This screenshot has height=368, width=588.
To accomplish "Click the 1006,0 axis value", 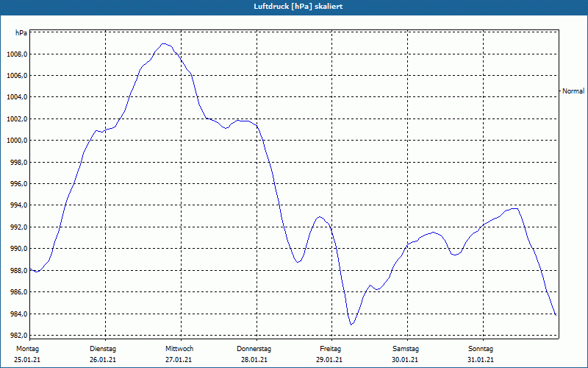I will pyautogui.click(x=17, y=76).
